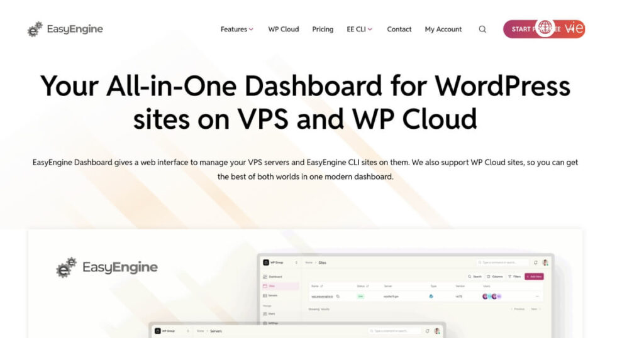This screenshot has width=644, height=338.
Task: Click Previous pagination link in preview
Action: pyautogui.click(x=518, y=309)
